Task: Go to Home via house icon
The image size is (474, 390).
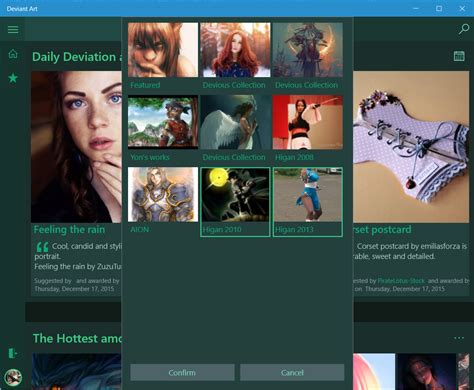Action: tap(13, 54)
